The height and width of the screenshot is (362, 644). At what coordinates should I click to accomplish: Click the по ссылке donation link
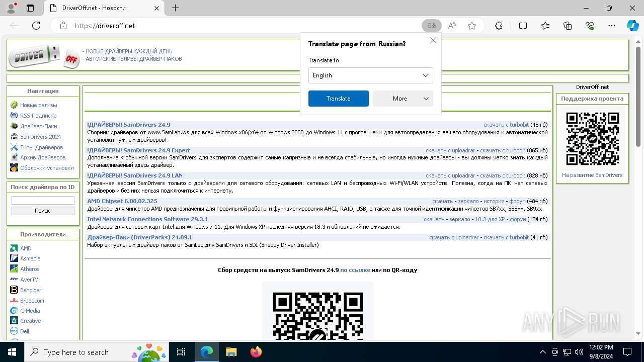point(355,270)
